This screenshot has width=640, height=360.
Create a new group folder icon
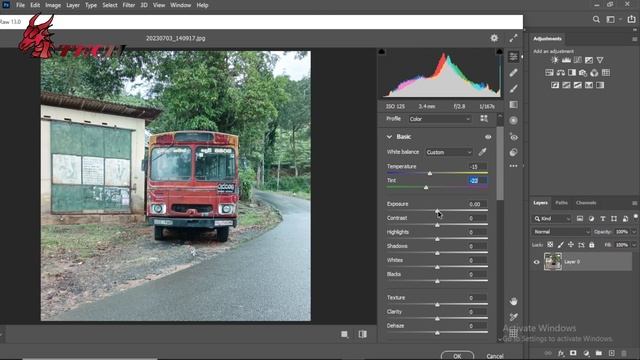599,353
